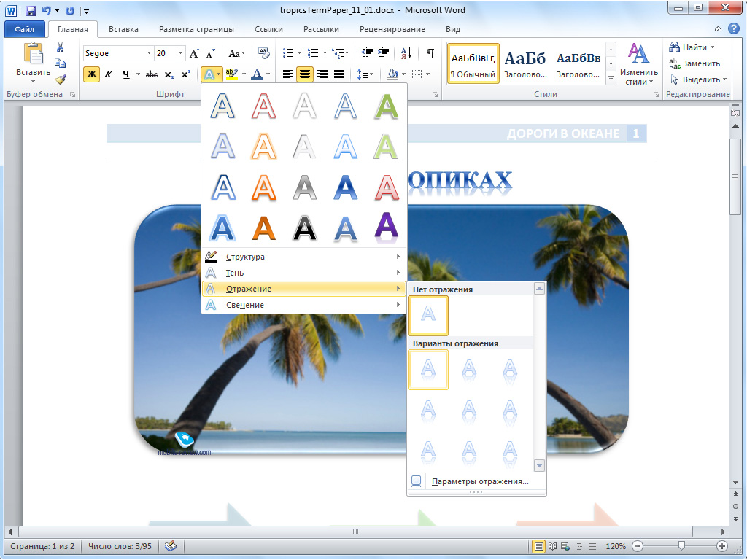Viewport: 747px width, 560px height.
Task: Open Reflection Options link
Action: tap(480, 481)
